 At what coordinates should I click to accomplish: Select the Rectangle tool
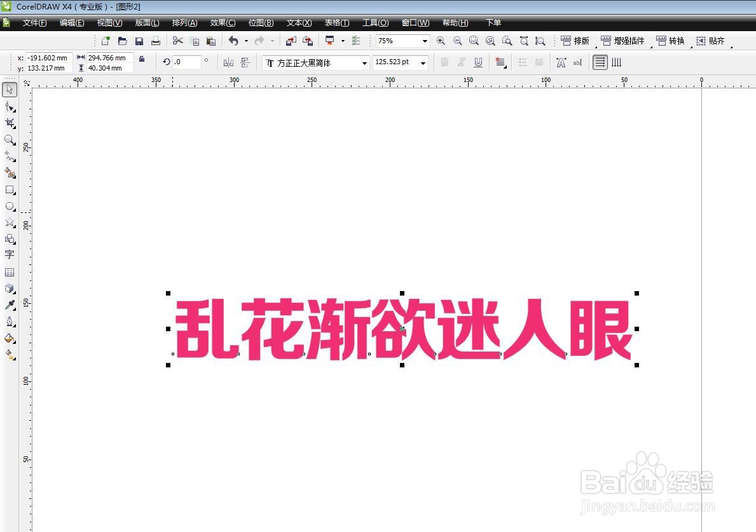(10, 190)
